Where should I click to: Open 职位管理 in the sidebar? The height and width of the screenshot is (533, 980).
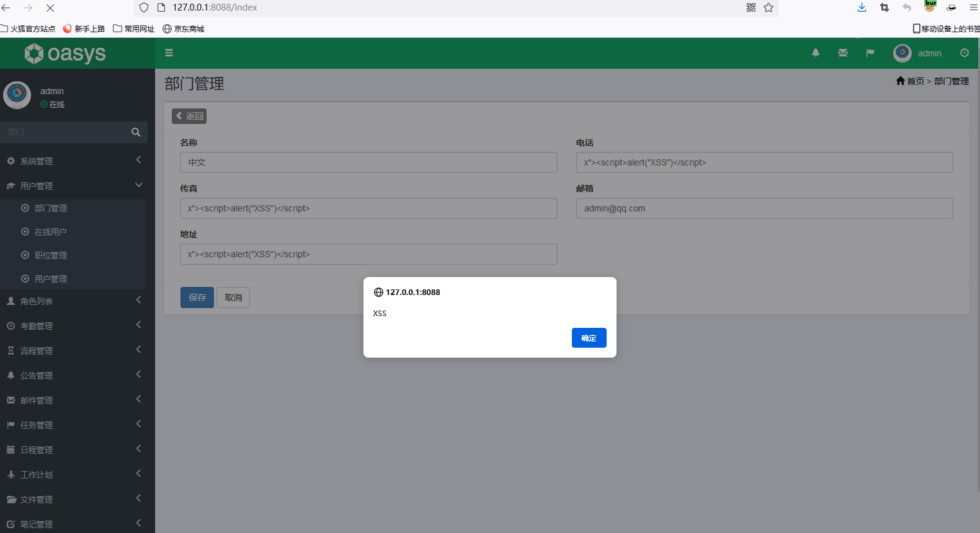(x=51, y=255)
